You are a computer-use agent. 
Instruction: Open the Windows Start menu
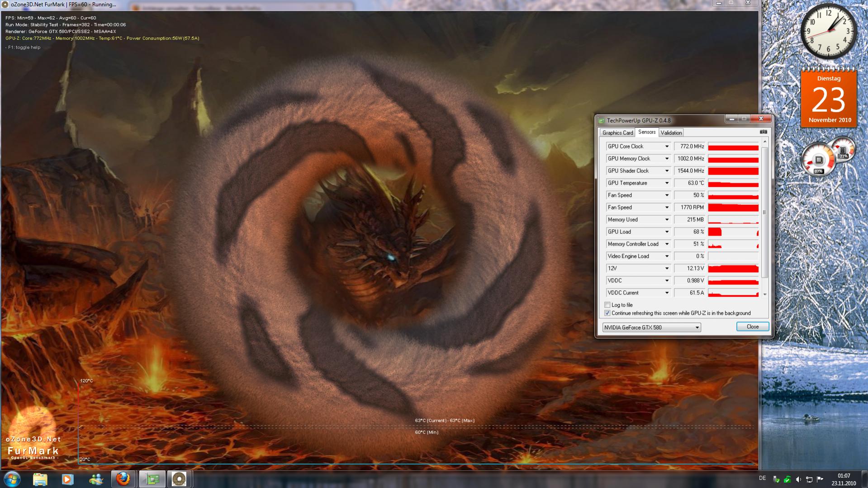(x=12, y=479)
